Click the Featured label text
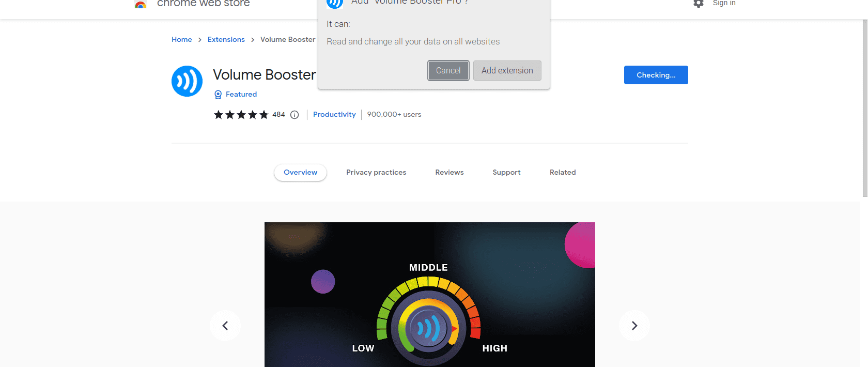Image resolution: width=868 pixels, height=367 pixels. (241, 95)
